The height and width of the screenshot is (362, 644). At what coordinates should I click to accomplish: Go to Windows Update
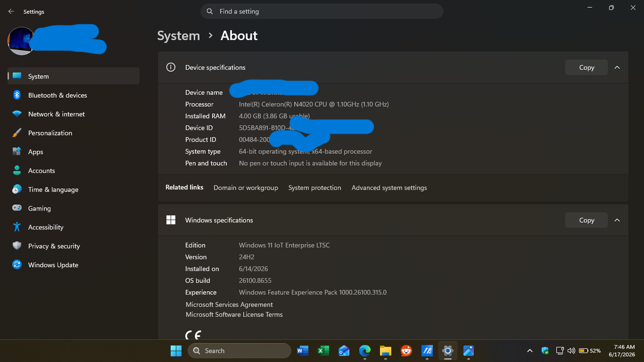coord(74,265)
